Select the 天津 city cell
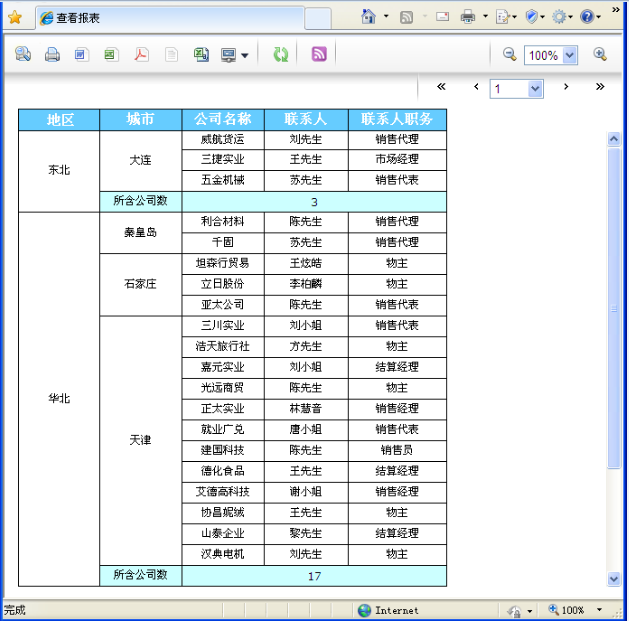The height and width of the screenshot is (621, 629). [x=141, y=440]
